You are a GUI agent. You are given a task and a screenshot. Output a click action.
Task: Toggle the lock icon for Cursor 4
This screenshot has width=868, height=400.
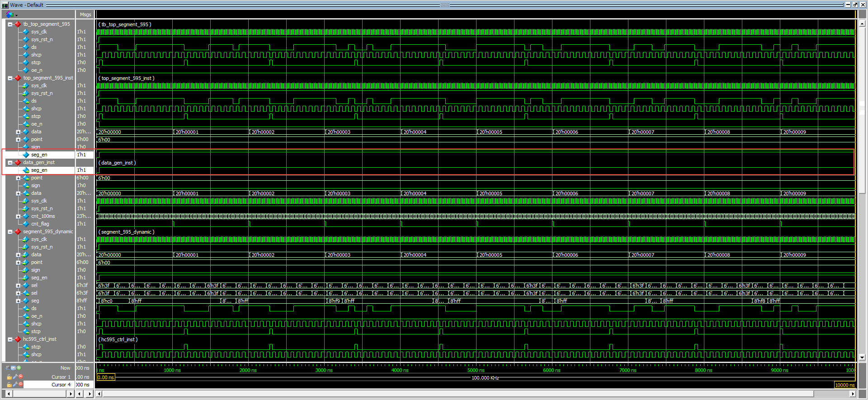point(9,385)
